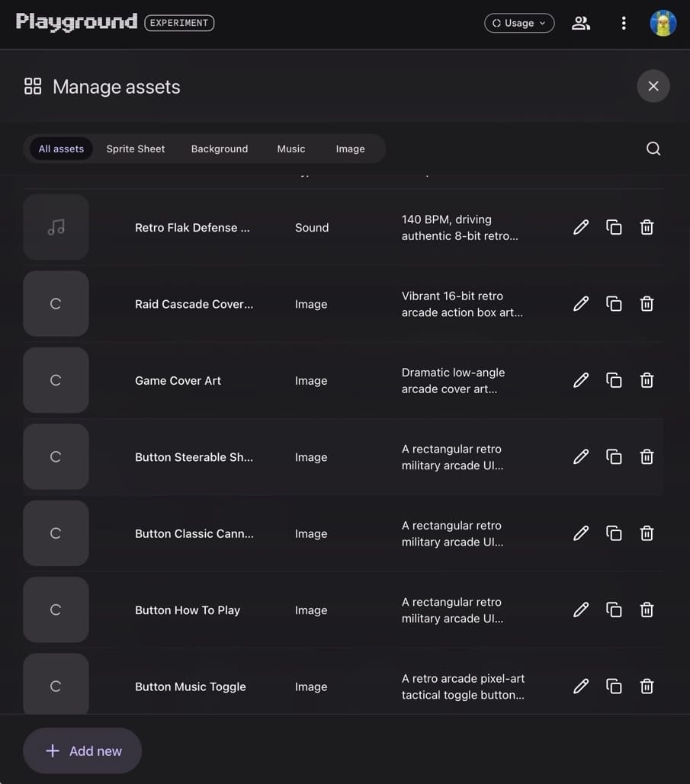Close the Manage assets panel
The height and width of the screenshot is (784, 690).
653,86
